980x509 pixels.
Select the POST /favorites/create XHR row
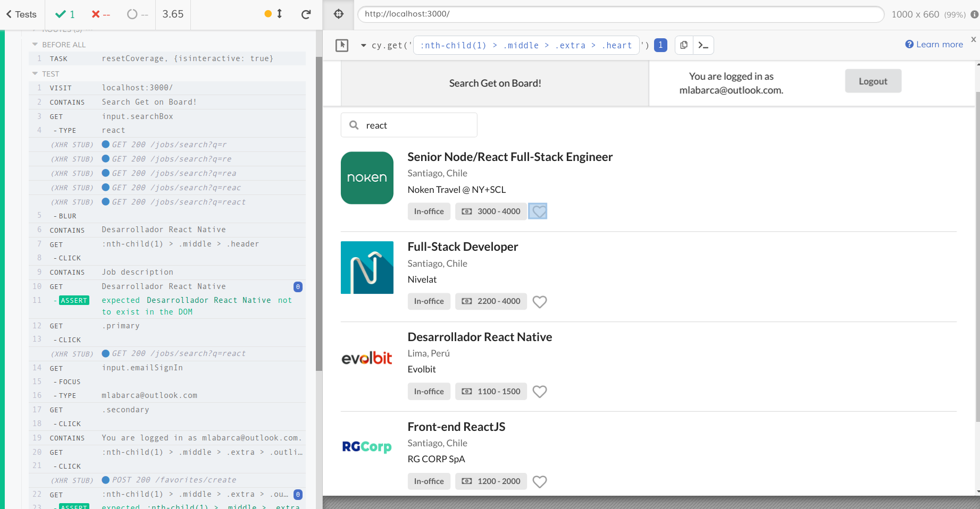coord(167,480)
